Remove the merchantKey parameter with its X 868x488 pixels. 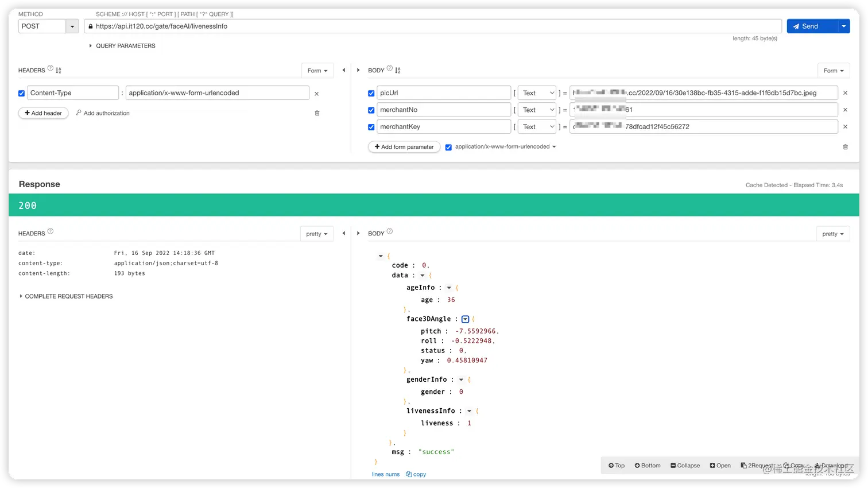[x=845, y=127]
